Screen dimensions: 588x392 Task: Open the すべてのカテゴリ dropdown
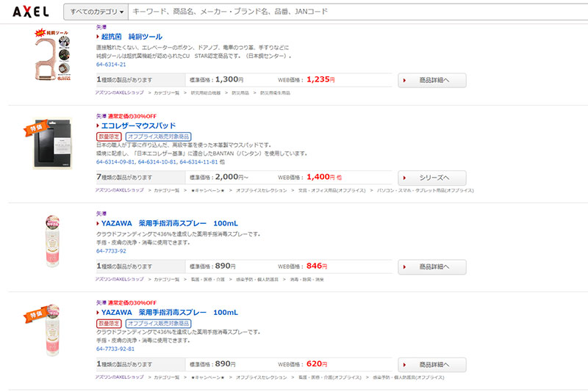[96, 12]
